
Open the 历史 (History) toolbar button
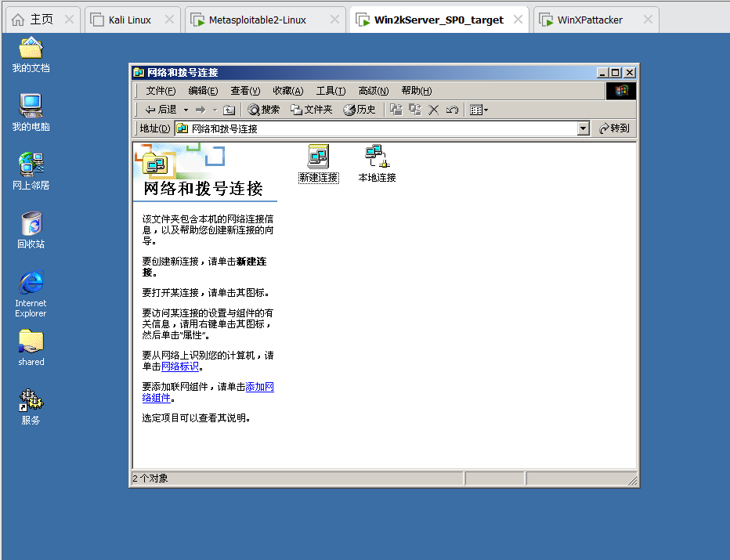coord(359,110)
